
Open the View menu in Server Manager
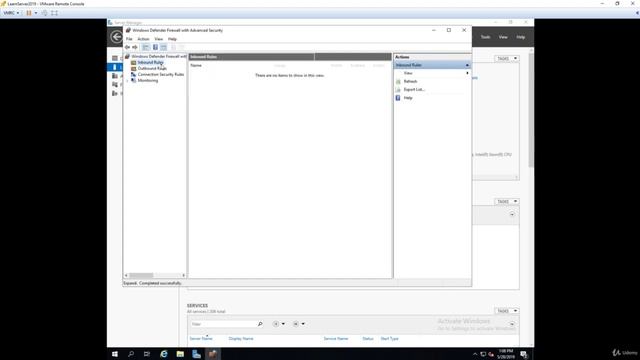coord(503,37)
